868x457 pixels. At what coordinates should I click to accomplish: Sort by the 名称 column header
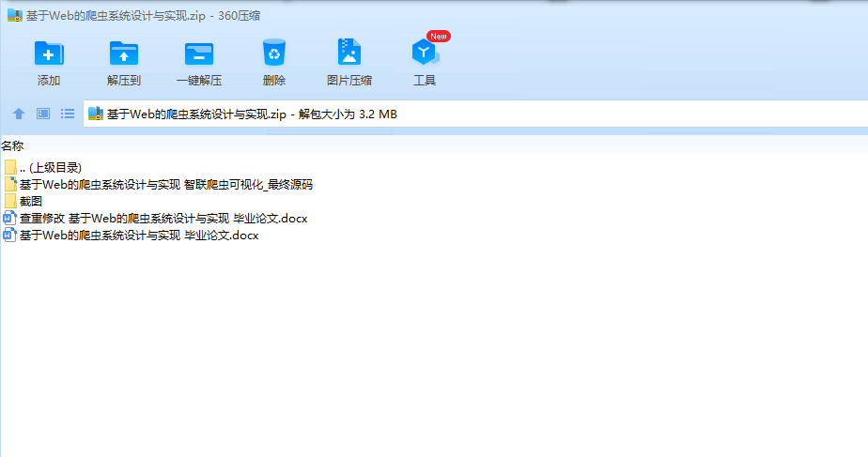tap(12, 146)
